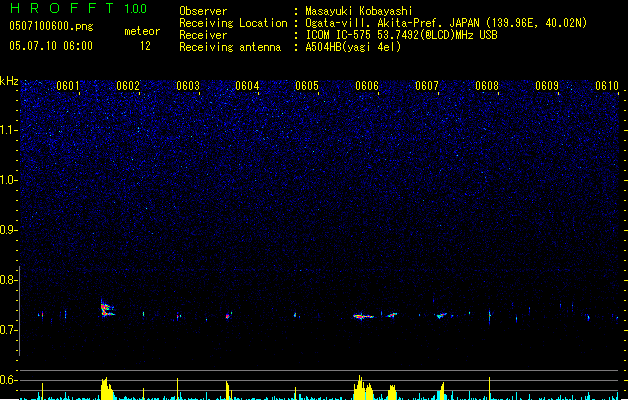The height and width of the screenshot is (400, 629).
Task: Select the location text Ogata-vill. Akita-Pref. JAPAN
Action: [x=392, y=23]
